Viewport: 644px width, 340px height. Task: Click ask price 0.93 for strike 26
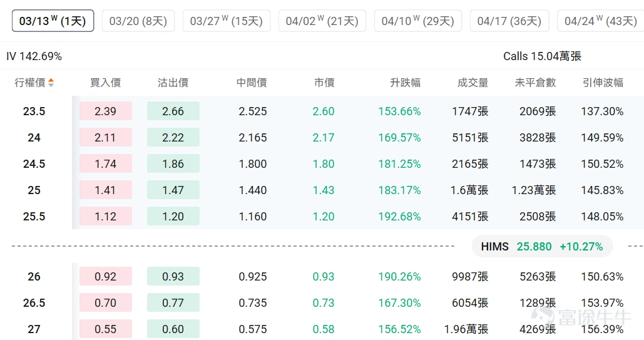point(173,276)
